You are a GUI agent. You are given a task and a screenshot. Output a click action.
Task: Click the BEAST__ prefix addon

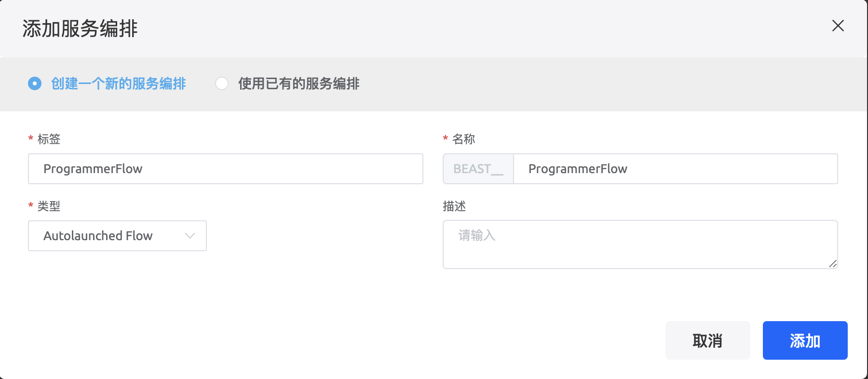click(478, 169)
